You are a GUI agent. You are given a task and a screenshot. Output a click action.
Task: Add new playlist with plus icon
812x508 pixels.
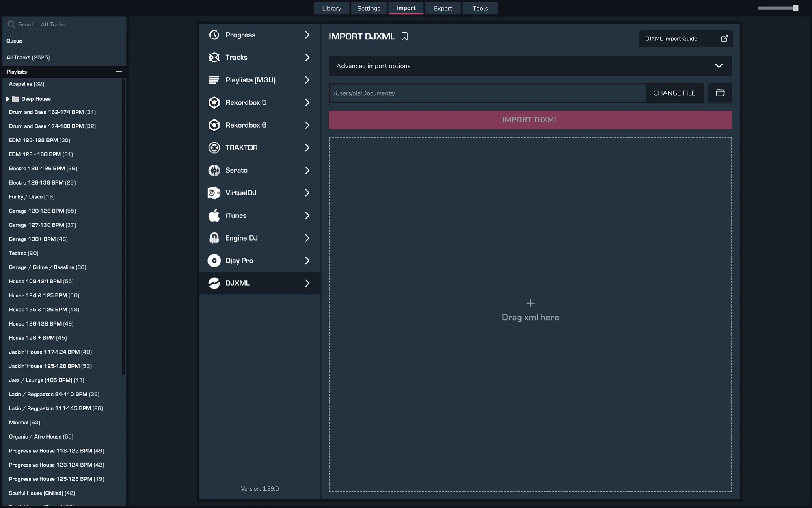coord(119,72)
